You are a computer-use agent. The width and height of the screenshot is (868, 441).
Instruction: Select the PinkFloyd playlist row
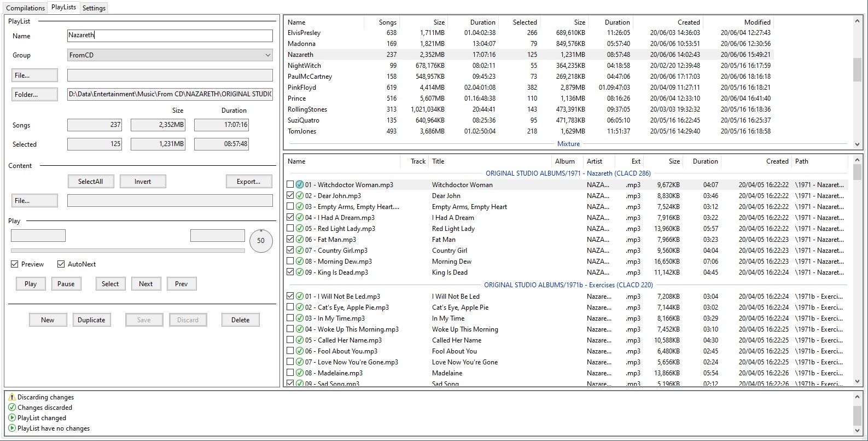[x=529, y=88]
